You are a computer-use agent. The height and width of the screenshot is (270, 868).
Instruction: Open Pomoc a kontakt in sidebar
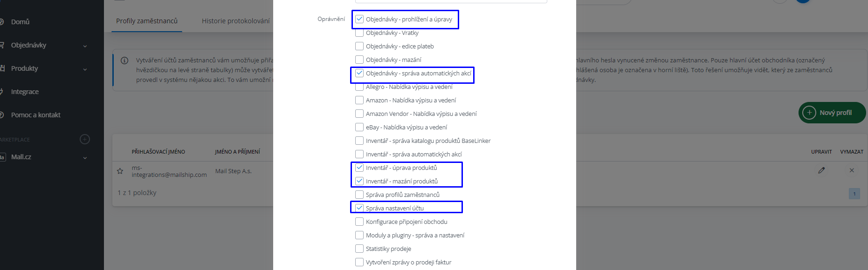click(x=35, y=115)
